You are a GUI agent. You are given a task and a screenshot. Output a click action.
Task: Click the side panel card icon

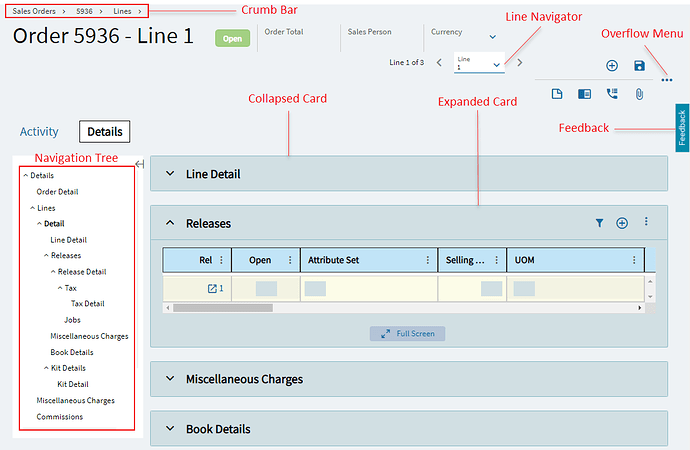click(584, 94)
